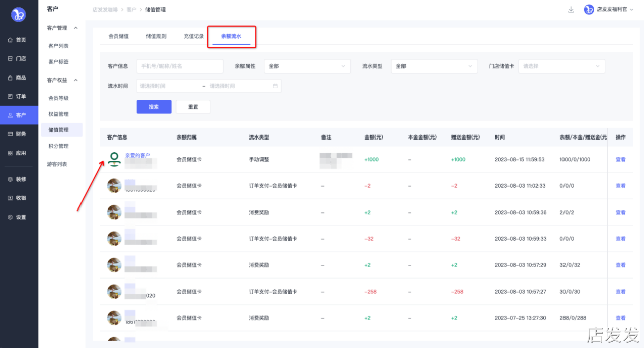
Task: Click the 赠送金额(元) column header
Action: pyautogui.click(x=465, y=137)
